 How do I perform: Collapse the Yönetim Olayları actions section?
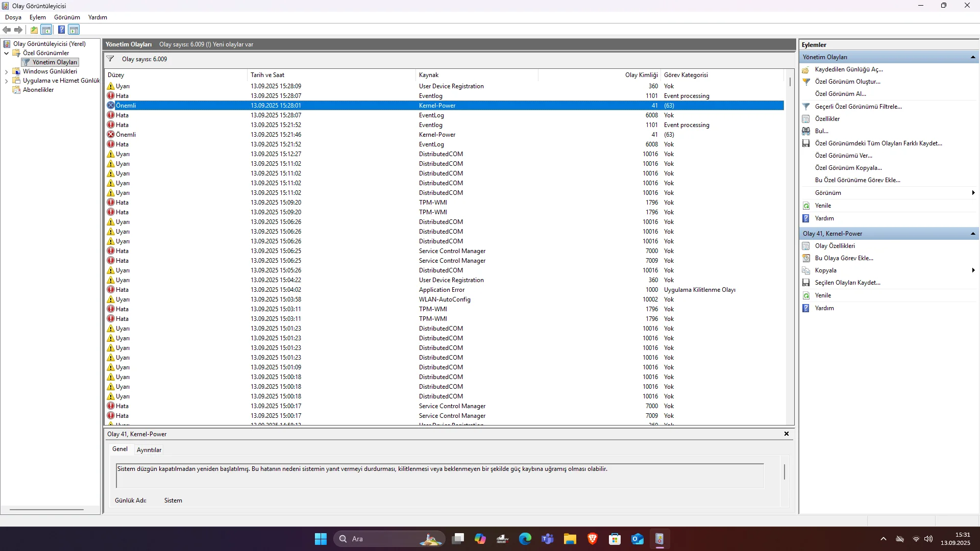pos(973,57)
